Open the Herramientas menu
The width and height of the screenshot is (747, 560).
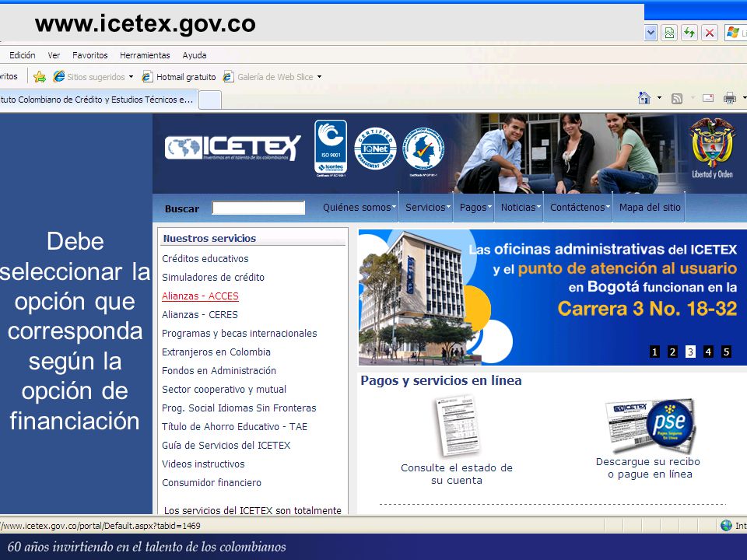click(x=145, y=55)
